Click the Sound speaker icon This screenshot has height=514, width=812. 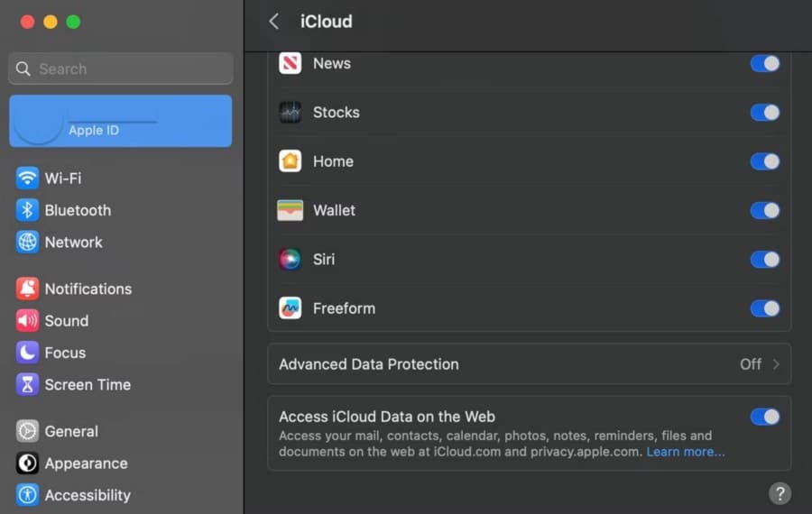coord(27,321)
